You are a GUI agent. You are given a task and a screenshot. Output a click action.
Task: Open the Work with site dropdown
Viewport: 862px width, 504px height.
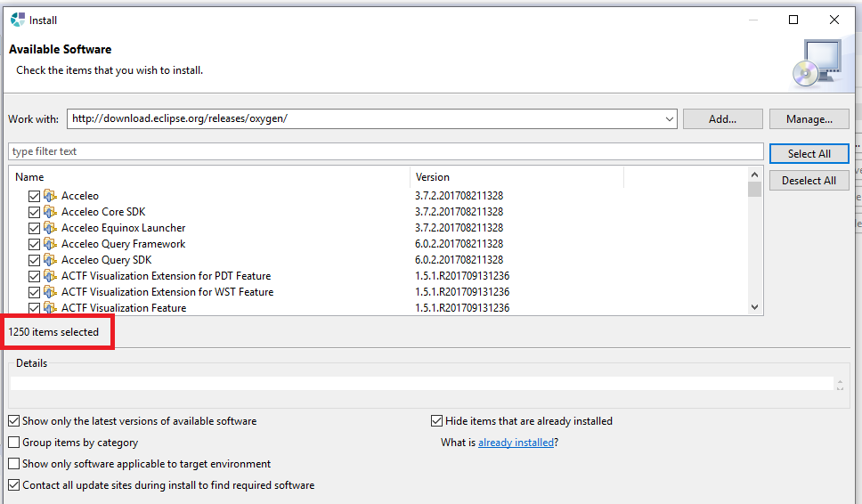[x=669, y=118]
